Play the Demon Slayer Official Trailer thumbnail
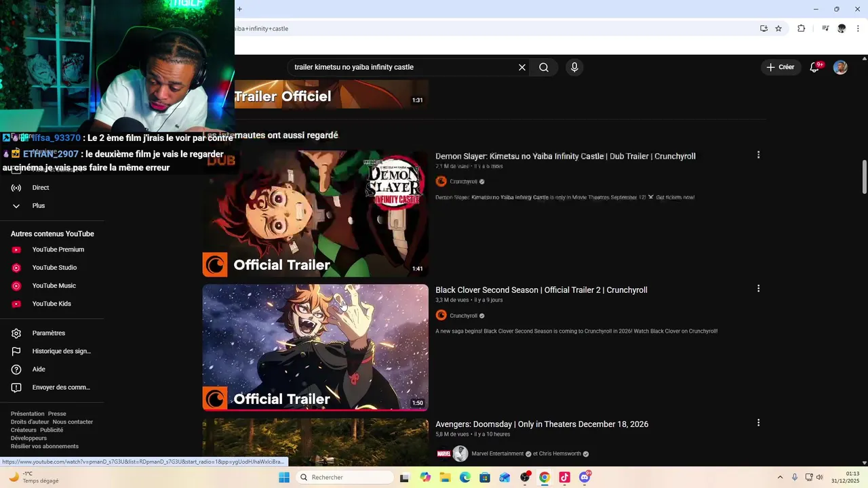Image resolution: width=868 pixels, height=488 pixels. point(315,213)
